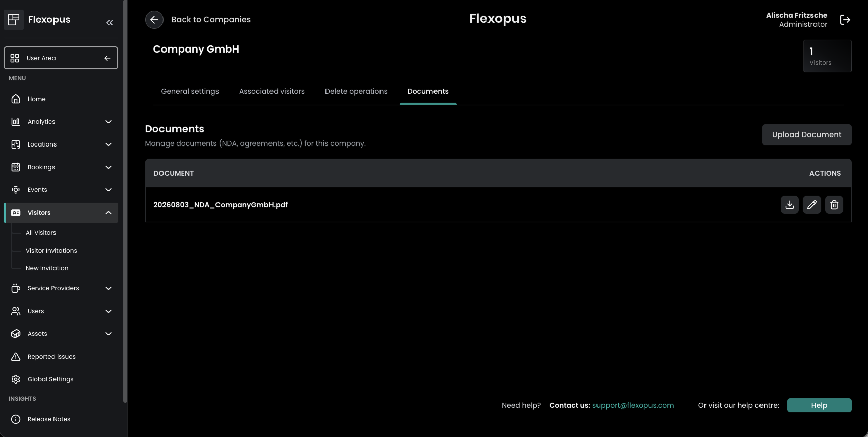Open the Home menu item
This screenshot has height=437, width=868.
pyautogui.click(x=61, y=99)
